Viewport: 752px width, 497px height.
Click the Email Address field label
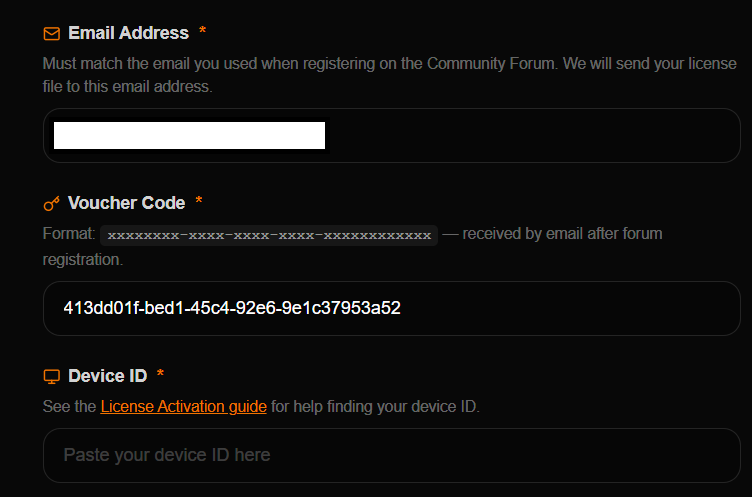[129, 33]
